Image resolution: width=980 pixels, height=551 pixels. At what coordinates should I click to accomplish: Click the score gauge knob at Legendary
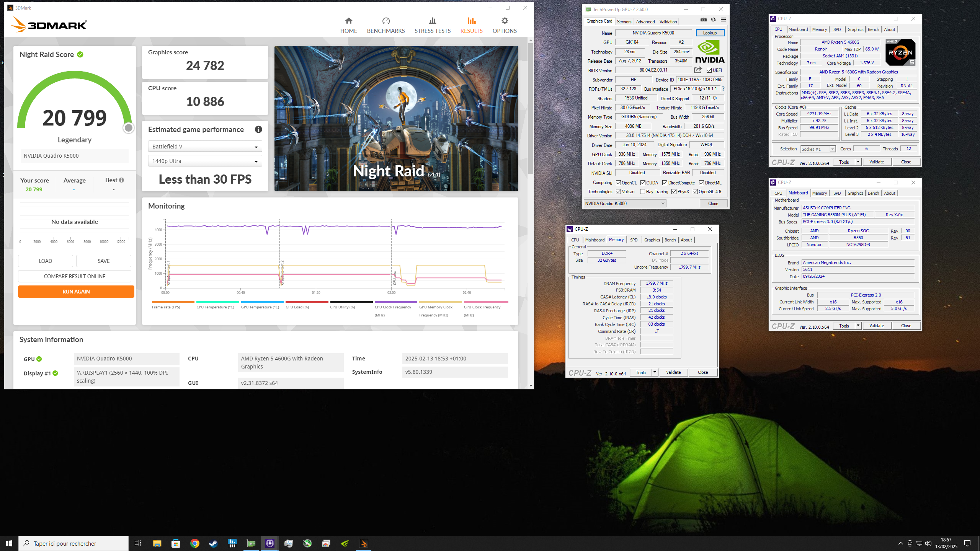tap(129, 128)
